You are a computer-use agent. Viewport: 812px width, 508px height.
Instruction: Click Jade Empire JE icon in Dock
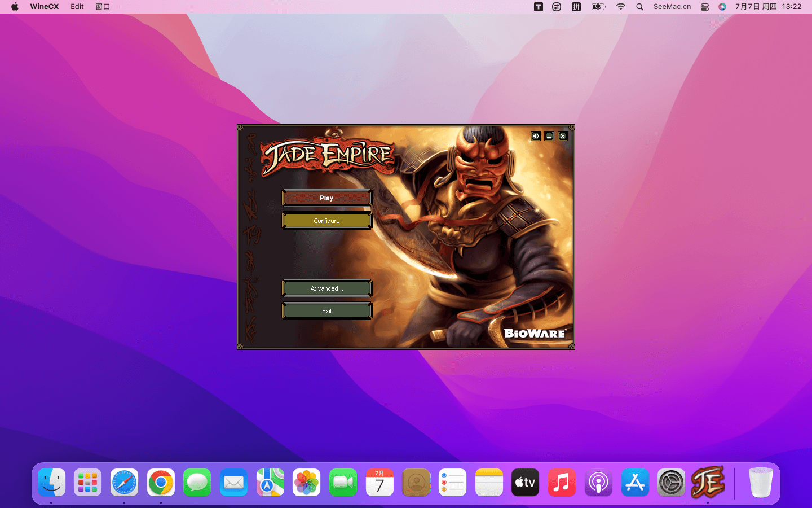[x=708, y=482]
